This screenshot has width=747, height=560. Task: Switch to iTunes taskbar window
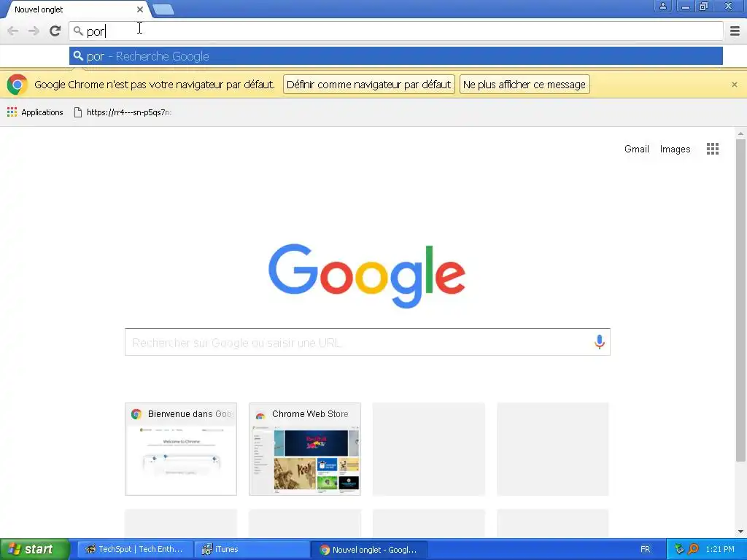(252, 550)
